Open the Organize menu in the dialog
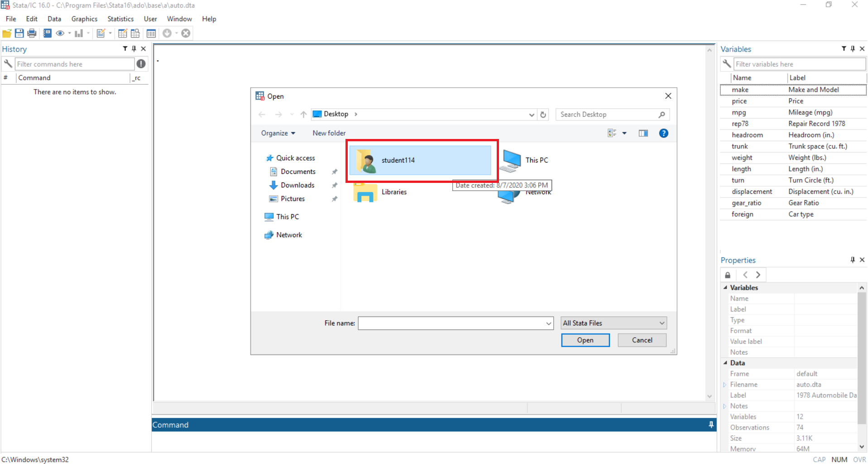 278,133
